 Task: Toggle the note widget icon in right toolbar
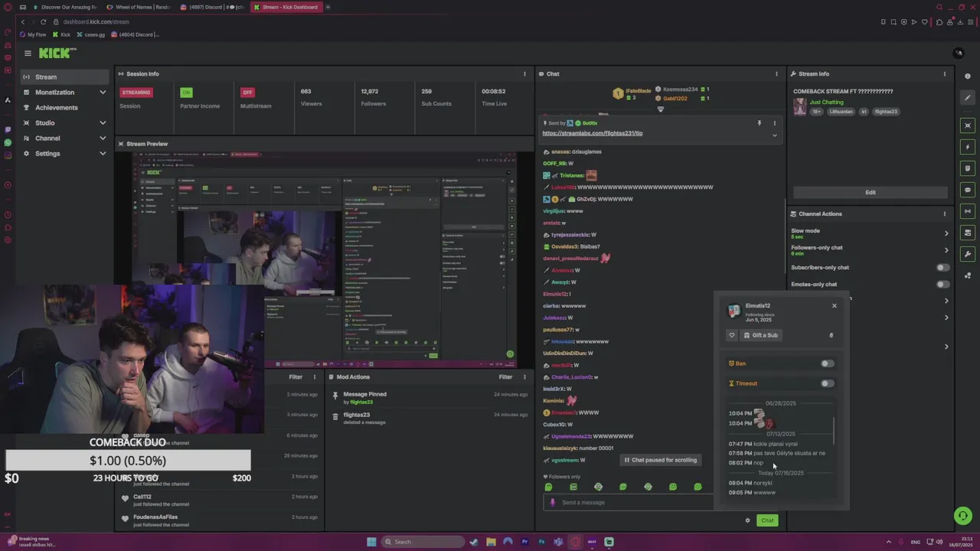point(968,168)
